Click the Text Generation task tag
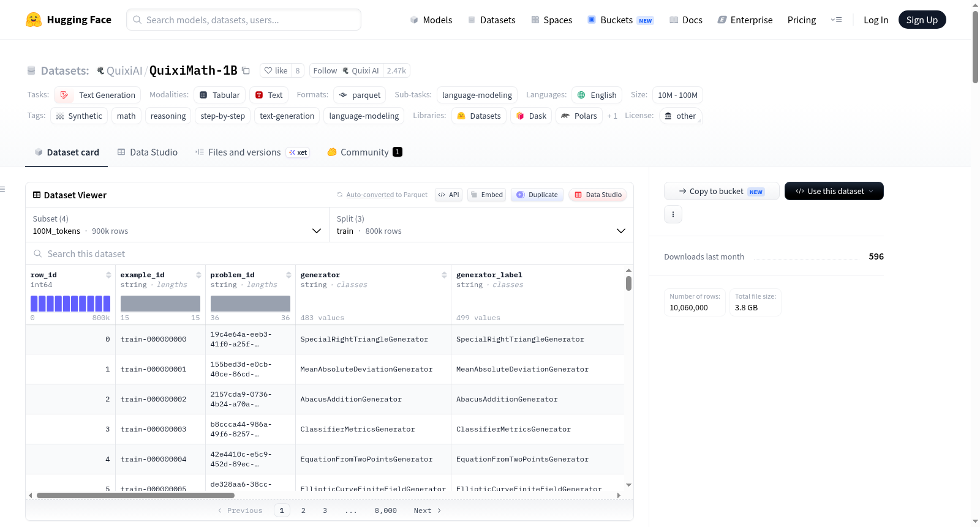Screen dimensions: 980x527 97,95
